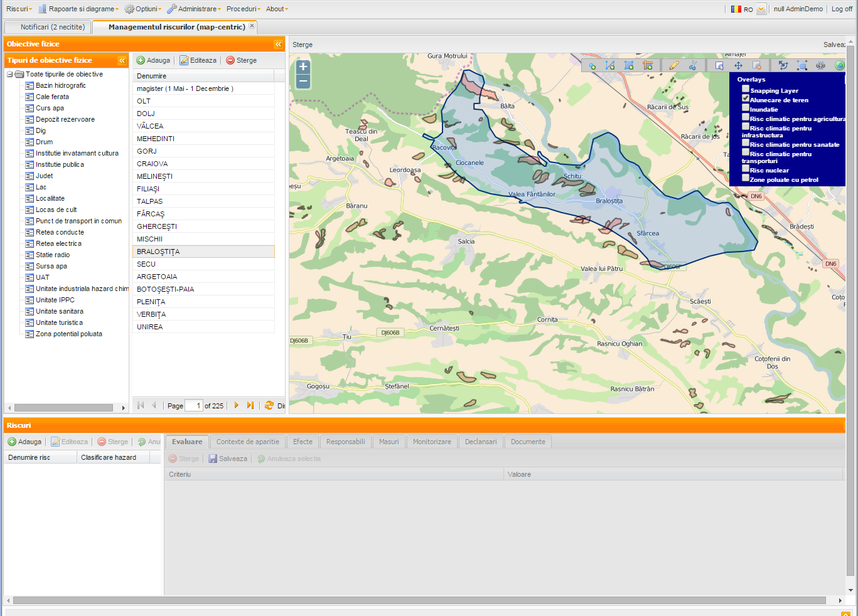Image resolution: width=858 pixels, height=616 pixels.
Task: Activate the move feature cross-arrows tool
Action: (738, 65)
